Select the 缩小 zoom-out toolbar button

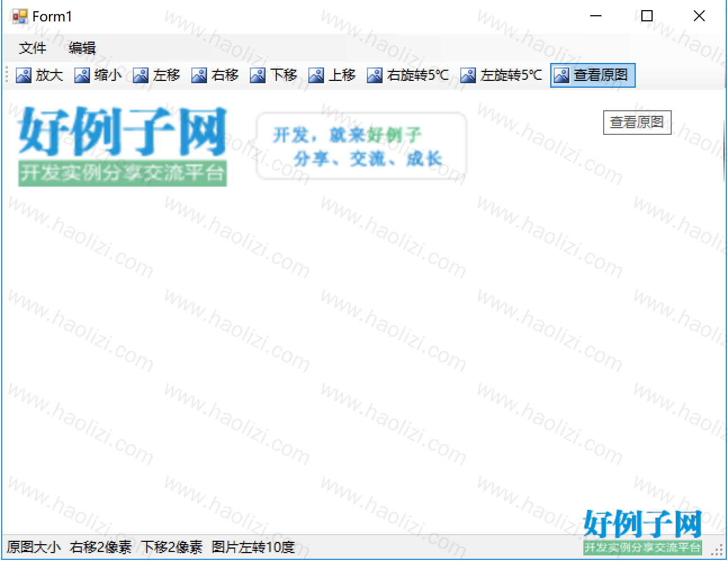tap(98, 75)
